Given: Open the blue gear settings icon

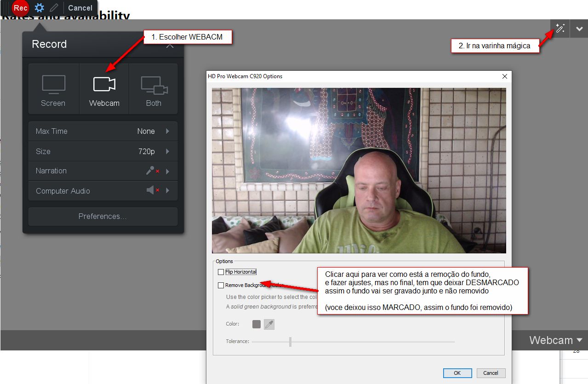Looking at the screenshot, I should click(40, 8).
